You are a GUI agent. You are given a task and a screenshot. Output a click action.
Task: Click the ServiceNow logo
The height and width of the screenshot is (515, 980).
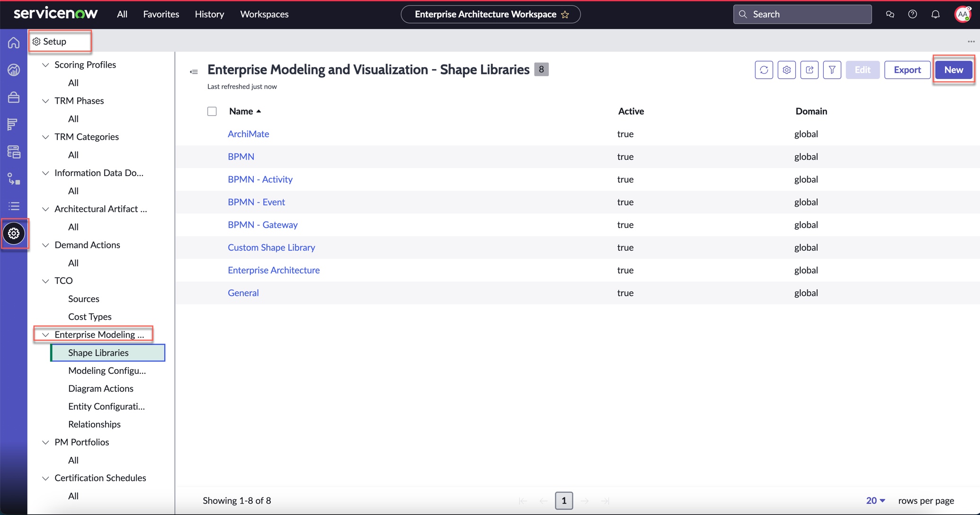(x=56, y=14)
